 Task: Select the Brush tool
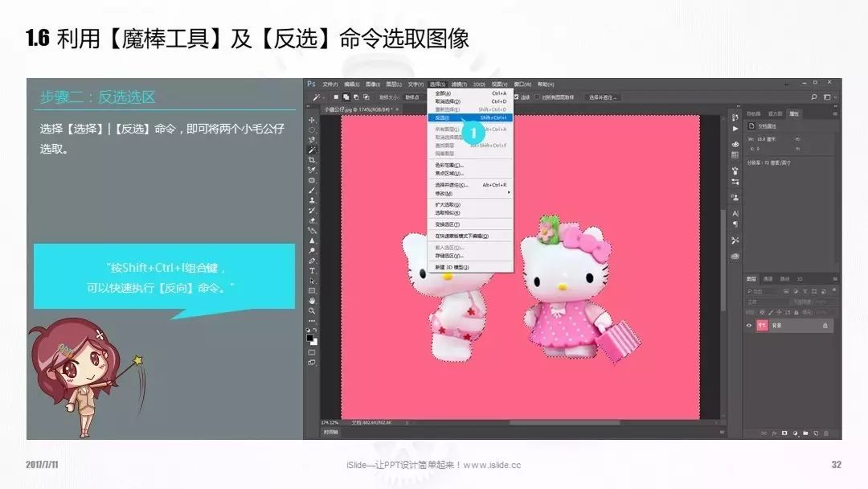(x=312, y=191)
